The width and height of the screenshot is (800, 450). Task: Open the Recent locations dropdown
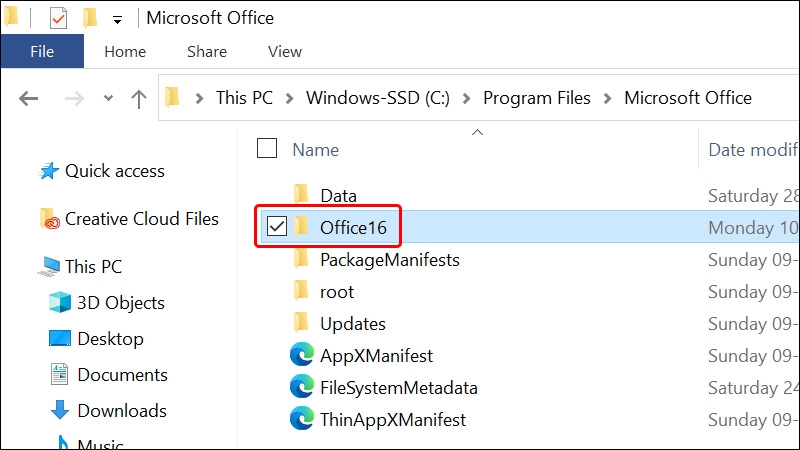point(108,98)
